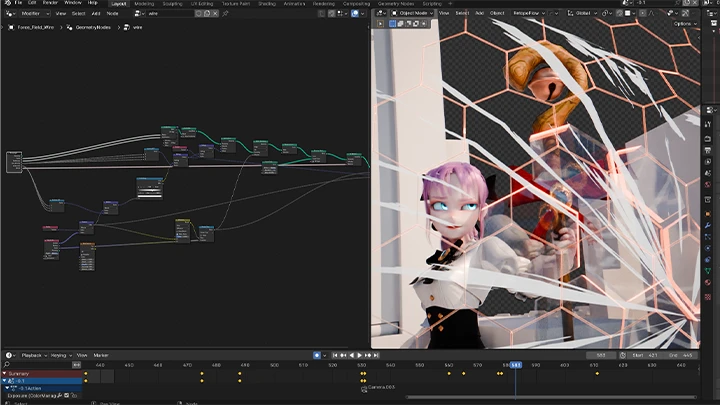Open the Object Data properties tab

[x=708, y=271]
